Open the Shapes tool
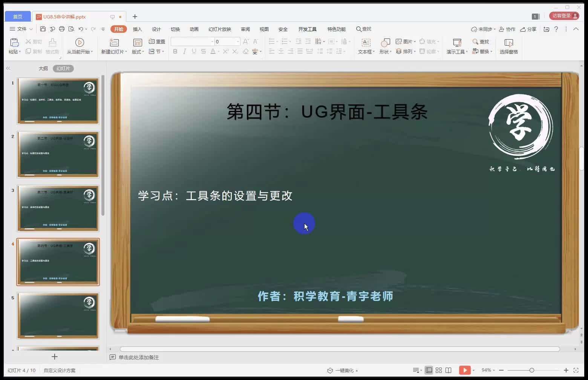 (384, 46)
